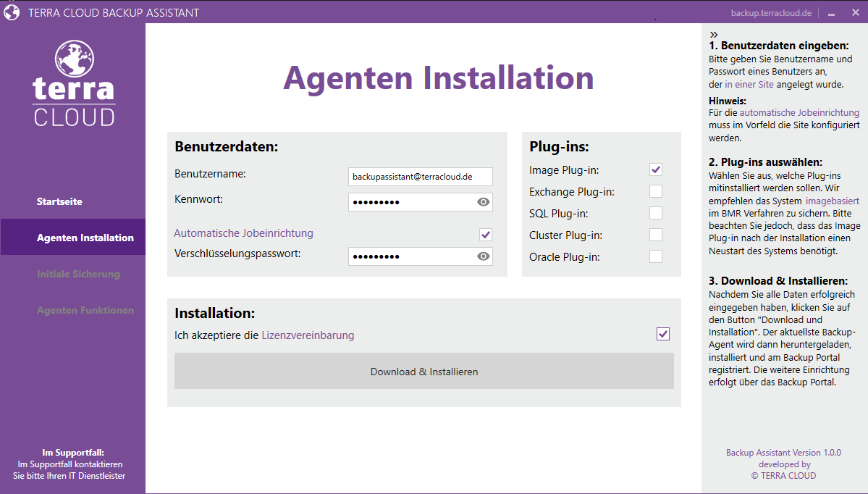Open the Lizenzvereinbarung link

point(308,335)
